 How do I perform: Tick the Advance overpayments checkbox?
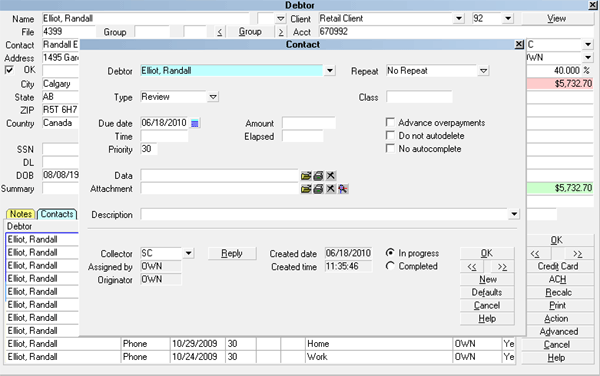tap(390, 122)
